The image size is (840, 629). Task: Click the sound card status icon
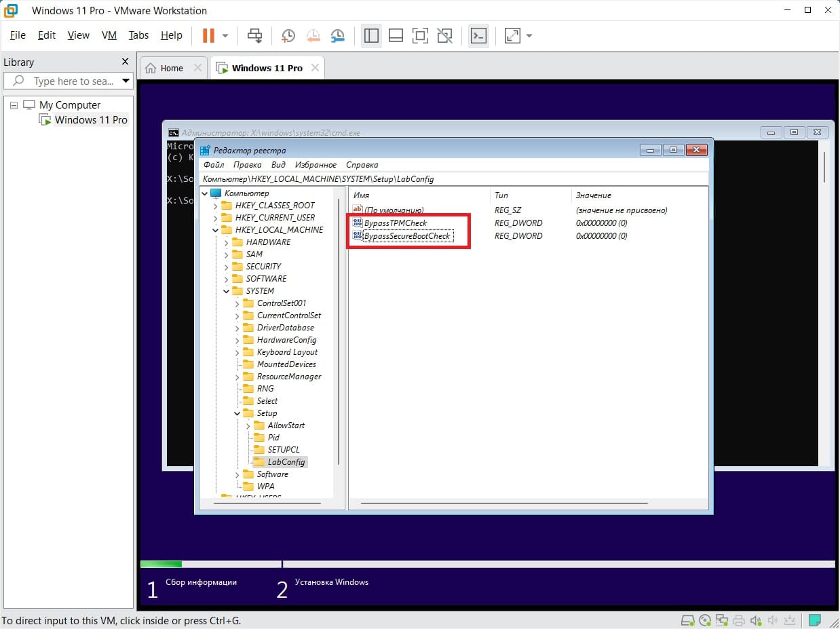(756, 620)
